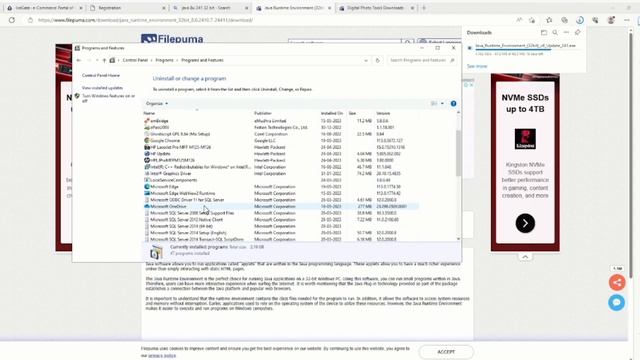Click Turn Windows features on or off
The image size is (640, 360).
click(x=109, y=98)
